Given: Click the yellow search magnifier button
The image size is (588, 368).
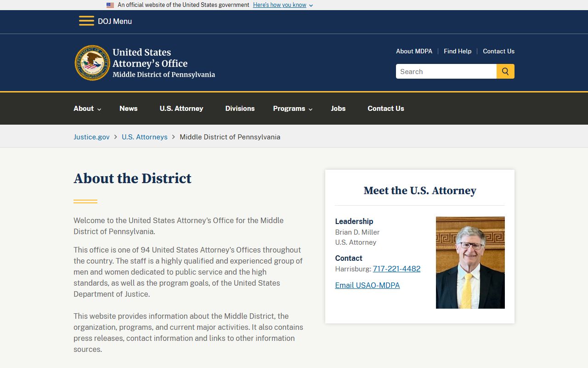Looking at the screenshot, I should pyautogui.click(x=505, y=71).
